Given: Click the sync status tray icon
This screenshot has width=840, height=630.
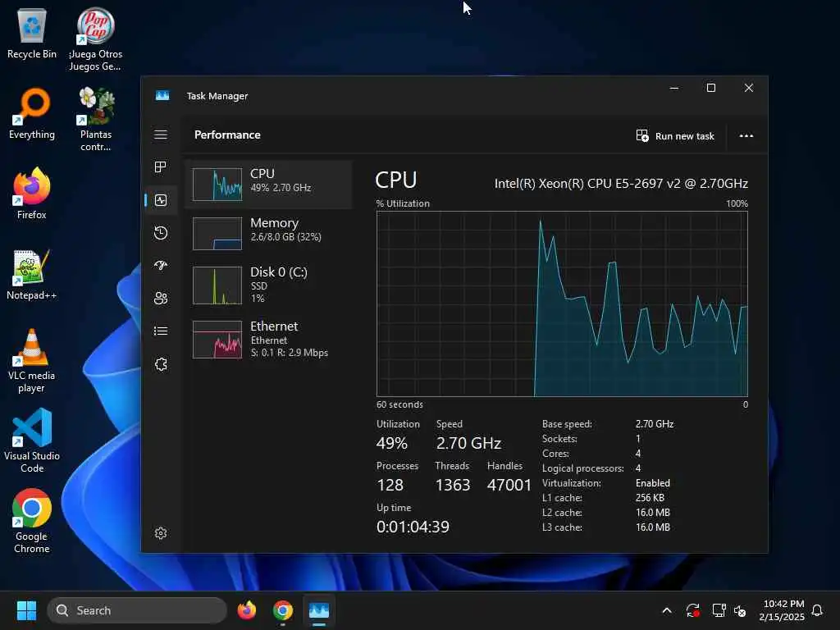Looking at the screenshot, I should (x=692, y=610).
